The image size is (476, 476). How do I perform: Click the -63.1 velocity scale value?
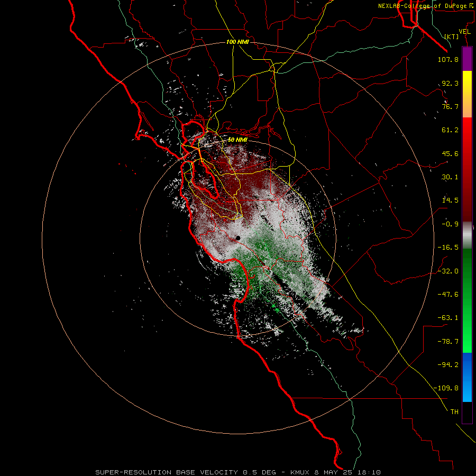(x=448, y=318)
